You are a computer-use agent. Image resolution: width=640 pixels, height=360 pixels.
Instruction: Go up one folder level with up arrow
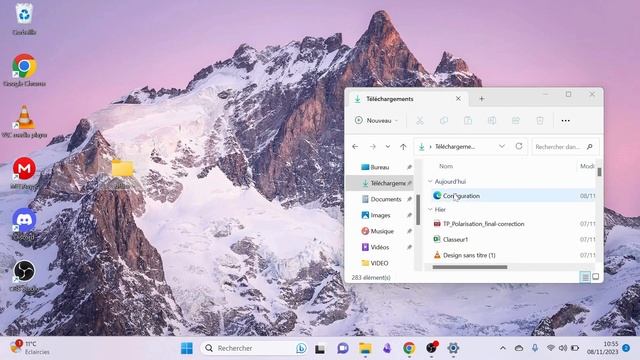403,147
